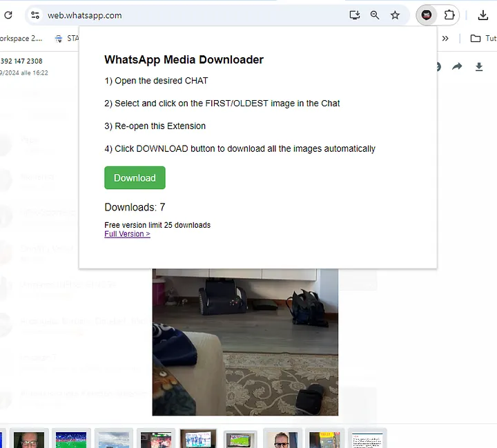
Task: Install app icon in address bar
Action: [355, 15]
